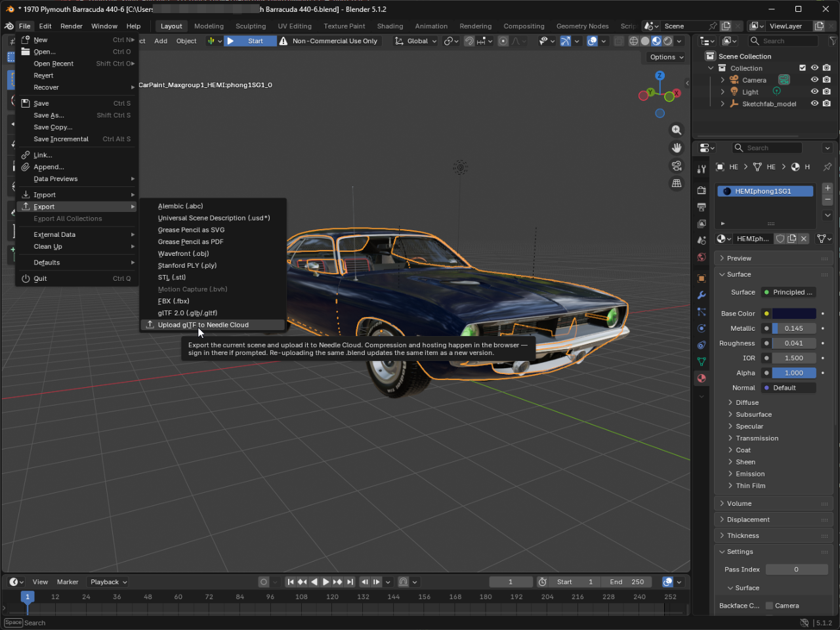Switch perspective/orthographic with the grid icon
Screen dimensions: 840x630
point(677,183)
